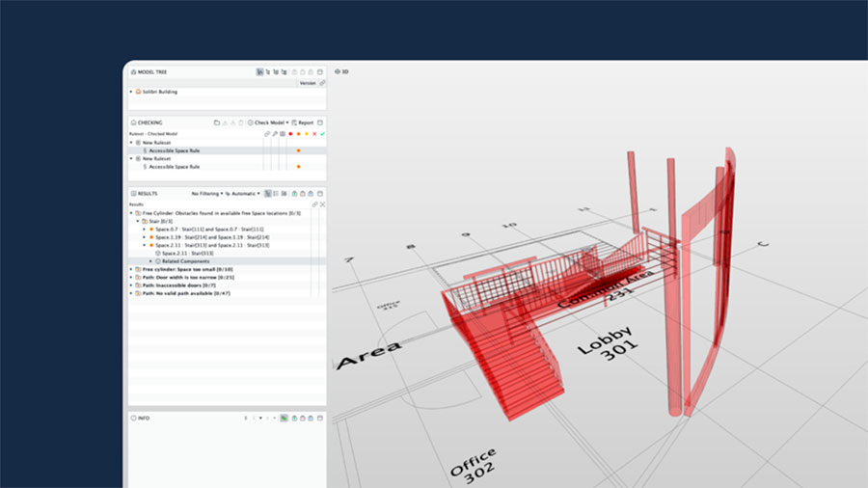Image resolution: width=868 pixels, height=488 pixels.
Task: Collapse the Solibri Building tree node
Action: click(x=131, y=92)
